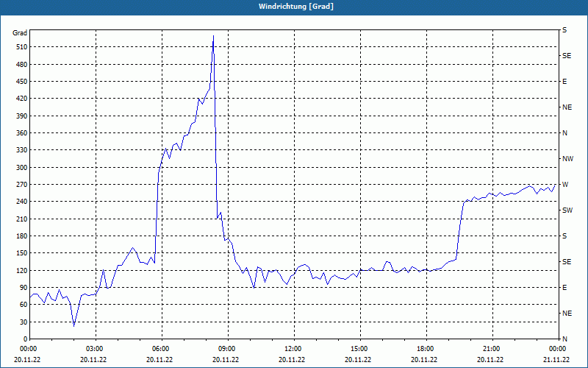Click the N compass label beside 0
This screenshot has width=588, height=368.
(x=564, y=339)
